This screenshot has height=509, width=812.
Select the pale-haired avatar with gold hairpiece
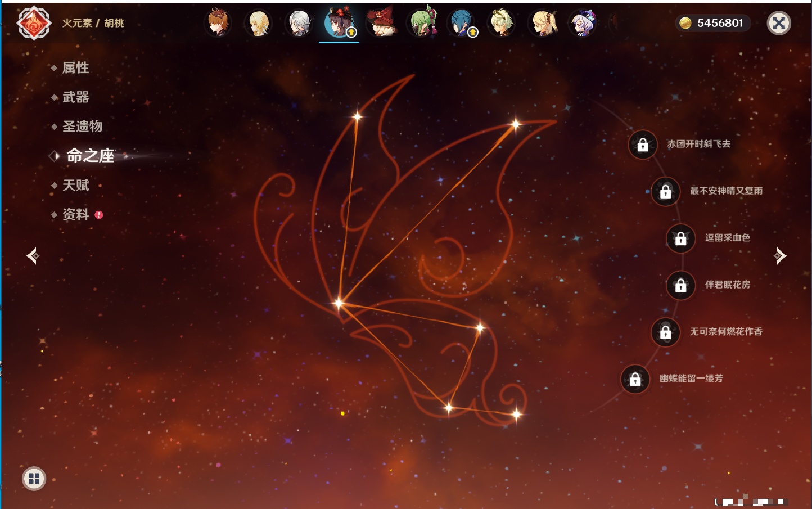click(502, 23)
